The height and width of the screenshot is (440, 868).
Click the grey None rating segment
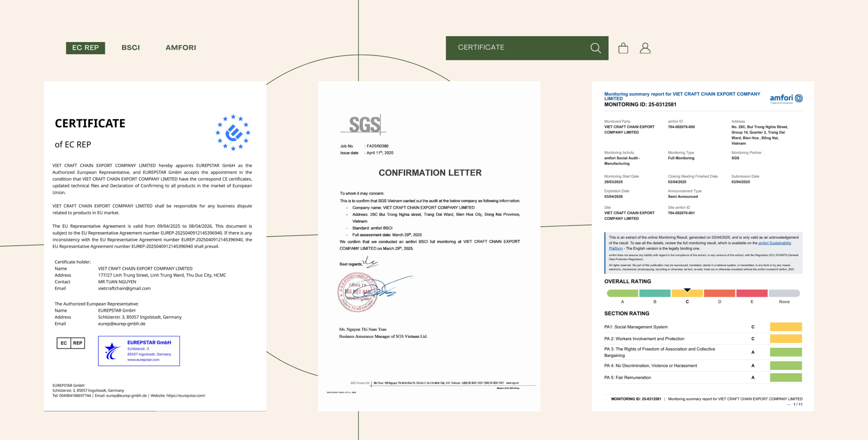point(784,293)
